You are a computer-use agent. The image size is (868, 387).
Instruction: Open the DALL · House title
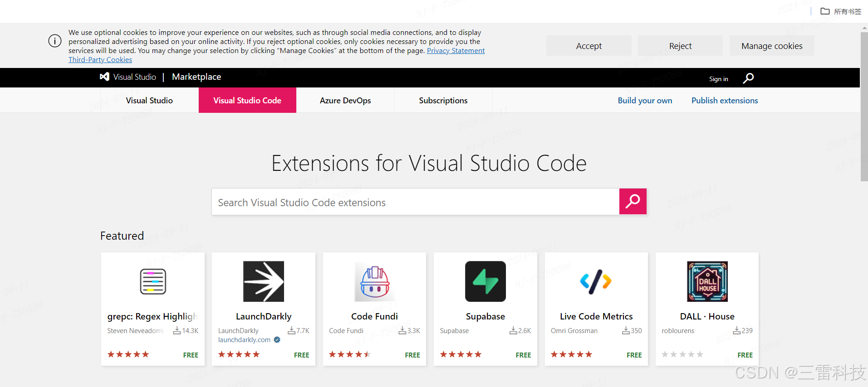707,316
